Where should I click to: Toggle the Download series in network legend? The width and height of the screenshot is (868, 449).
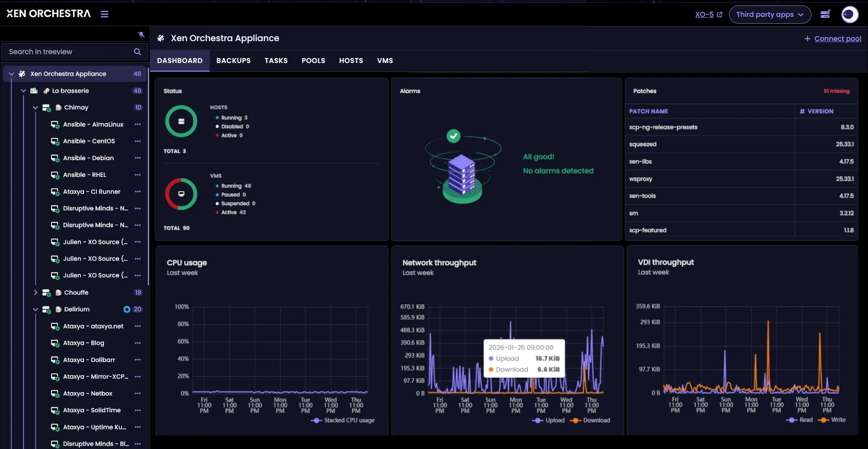coord(590,420)
